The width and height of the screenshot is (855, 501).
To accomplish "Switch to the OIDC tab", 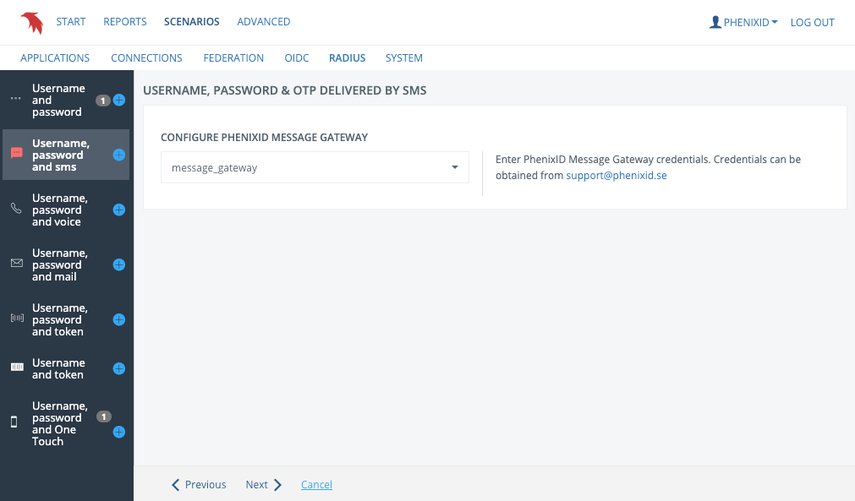I will click(x=297, y=58).
